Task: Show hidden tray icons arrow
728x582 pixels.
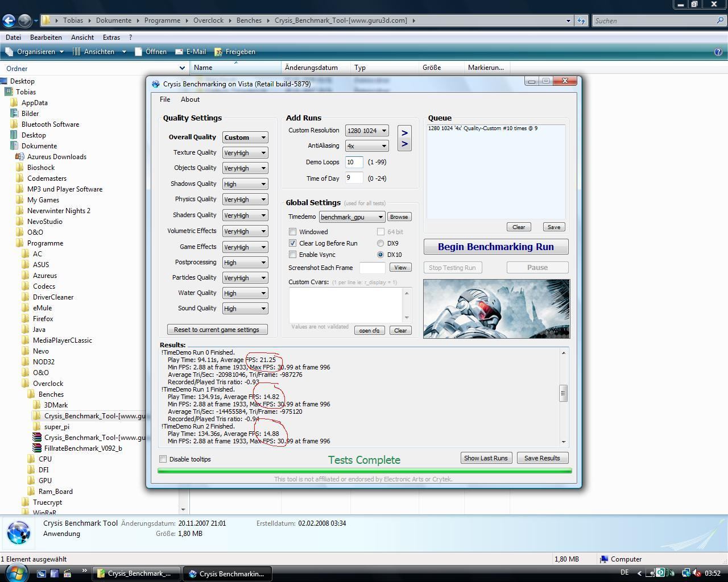Action: (639, 573)
